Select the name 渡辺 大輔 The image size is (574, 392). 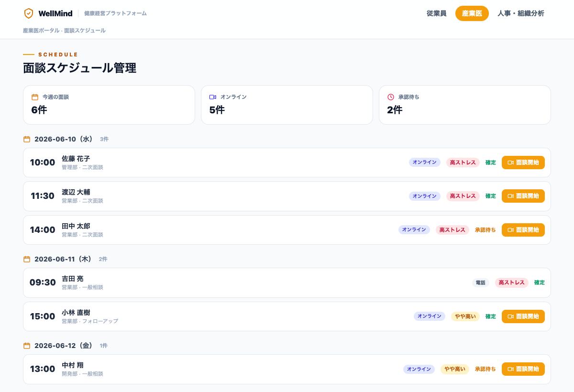coord(76,192)
